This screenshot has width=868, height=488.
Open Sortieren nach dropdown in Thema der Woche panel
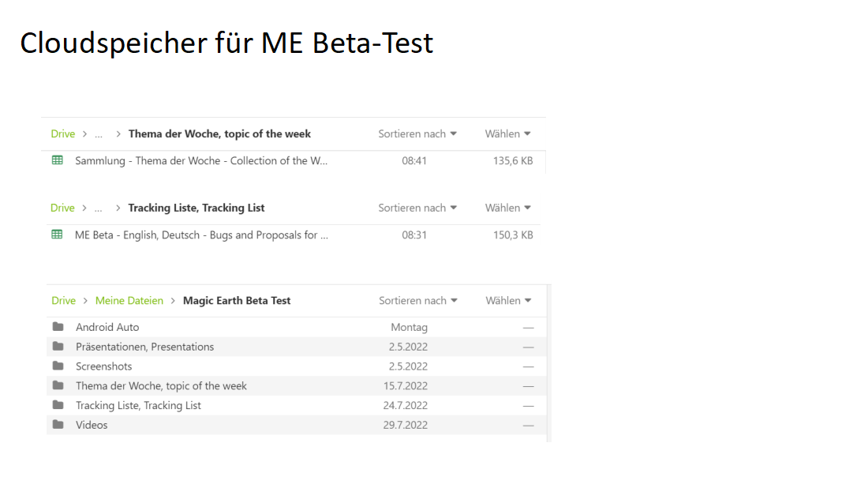[417, 134]
